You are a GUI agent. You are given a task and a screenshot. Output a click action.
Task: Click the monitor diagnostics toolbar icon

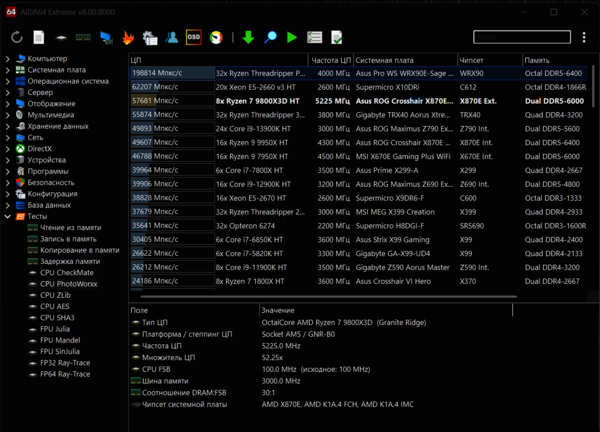(x=106, y=38)
